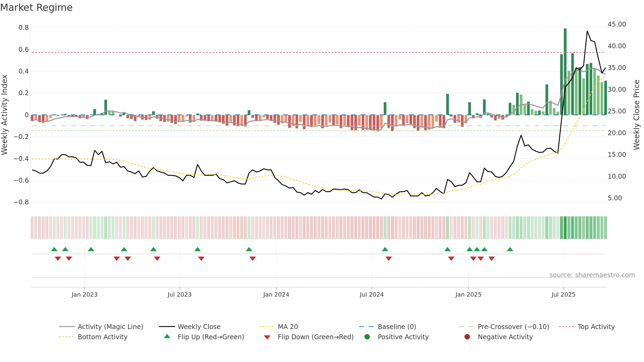Toggle the MA 20 legend entry

278,327
